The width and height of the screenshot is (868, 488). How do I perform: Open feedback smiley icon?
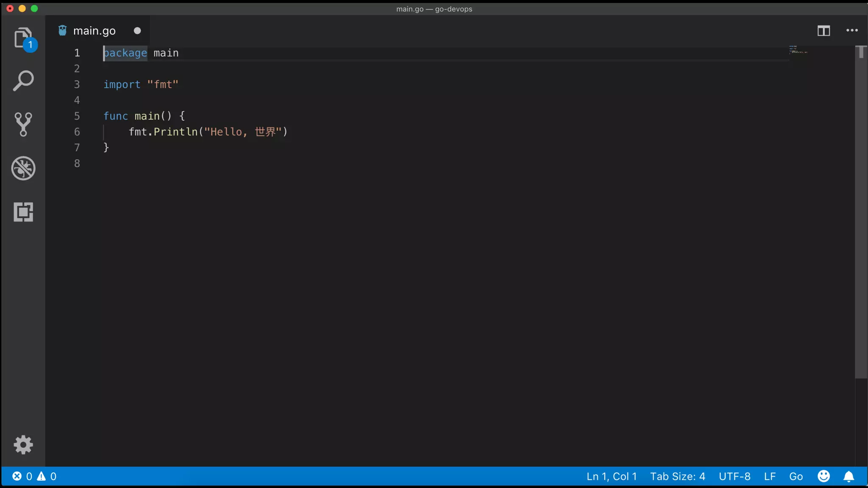pyautogui.click(x=823, y=476)
